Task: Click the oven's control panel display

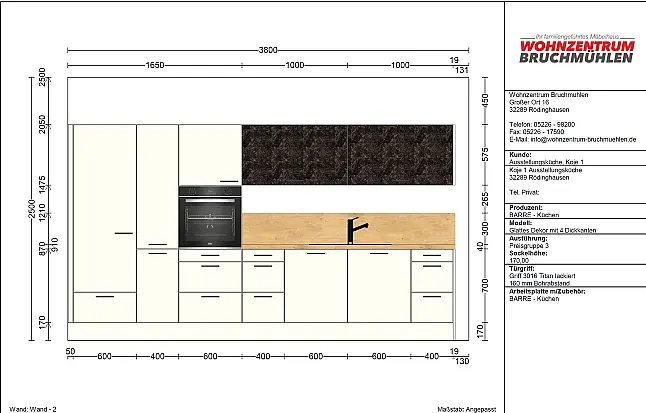Action: coord(210,190)
